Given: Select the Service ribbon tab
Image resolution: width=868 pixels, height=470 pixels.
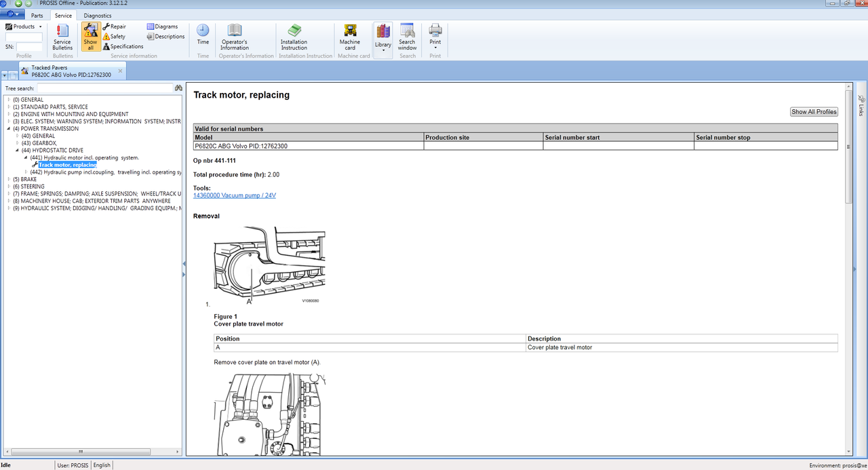Looking at the screenshot, I should 63,15.
